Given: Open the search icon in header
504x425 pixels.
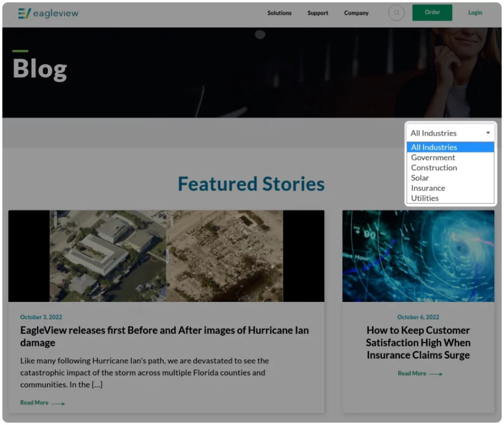Looking at the screenshot, I should (x=396, y=13).
